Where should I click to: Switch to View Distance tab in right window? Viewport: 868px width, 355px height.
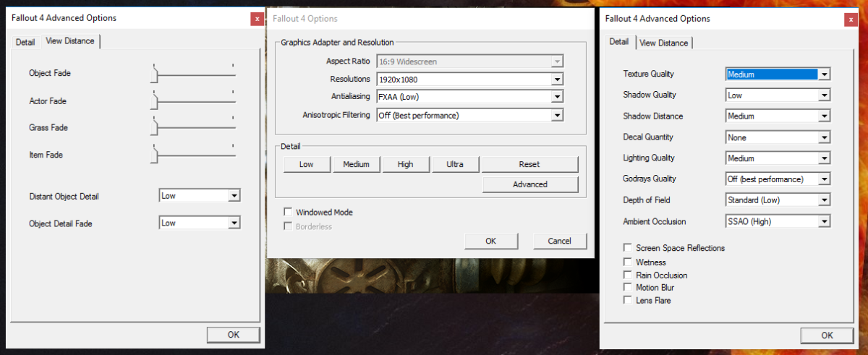[663, 43]
